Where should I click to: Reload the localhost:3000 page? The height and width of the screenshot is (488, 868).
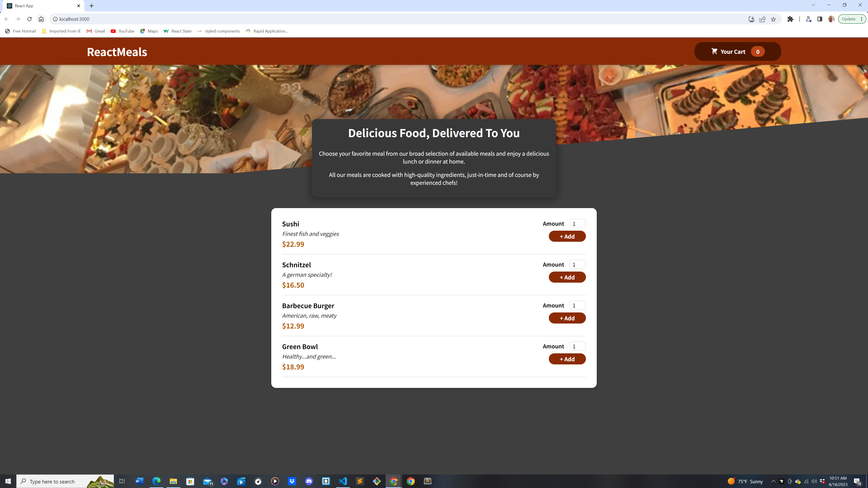click(x=29, y=19)
